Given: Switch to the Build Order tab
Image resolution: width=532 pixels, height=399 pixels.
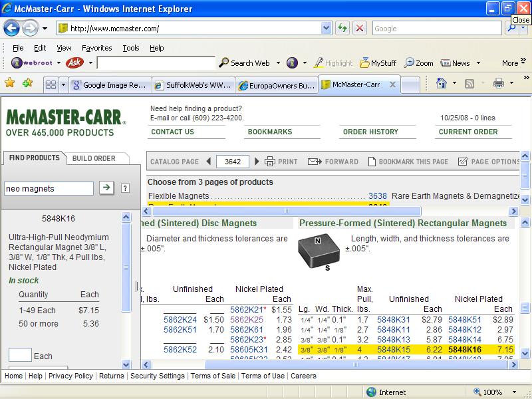Looking at the screenshot, I should 94,158.
